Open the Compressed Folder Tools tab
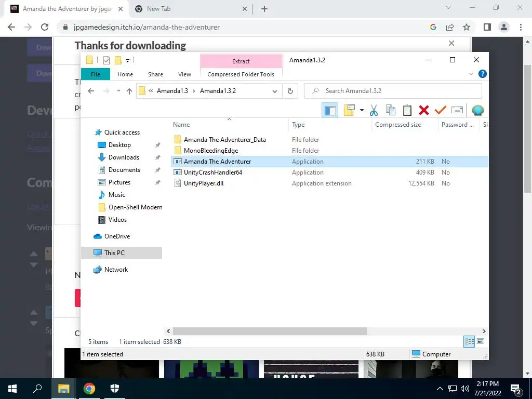 pyautogui.click(x=241, y=74)
